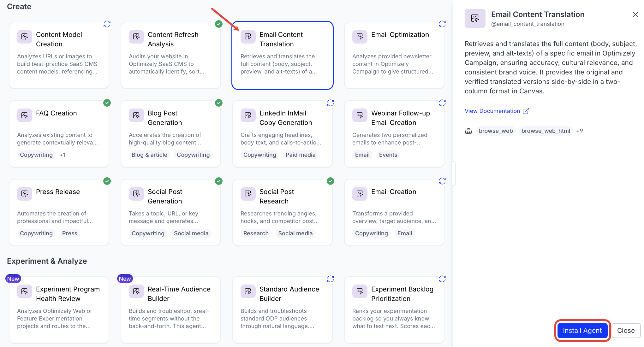Select the Experiment Backlog Prioritization card title
This screenshot has width=644, height=347.
[x=402, y=294]
